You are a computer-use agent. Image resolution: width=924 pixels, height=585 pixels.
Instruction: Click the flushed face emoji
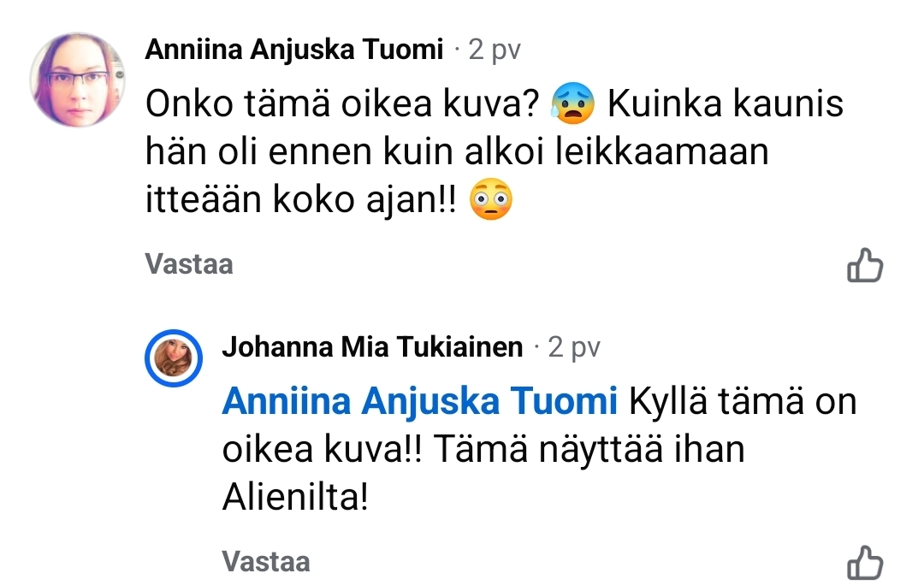[x=492, y=203]
